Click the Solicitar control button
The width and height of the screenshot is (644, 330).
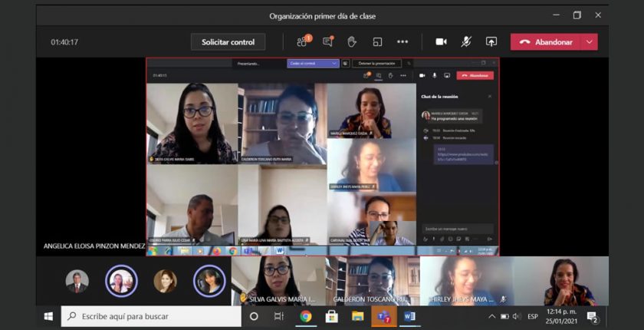[x=228, y=42]
